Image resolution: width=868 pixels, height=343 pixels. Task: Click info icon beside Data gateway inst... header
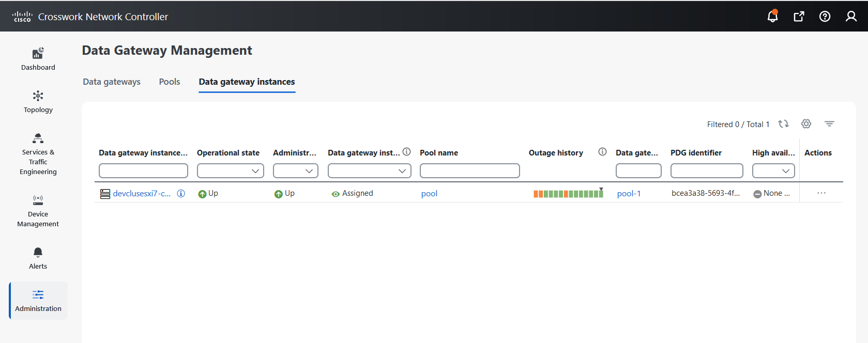(x=406, y=152)
